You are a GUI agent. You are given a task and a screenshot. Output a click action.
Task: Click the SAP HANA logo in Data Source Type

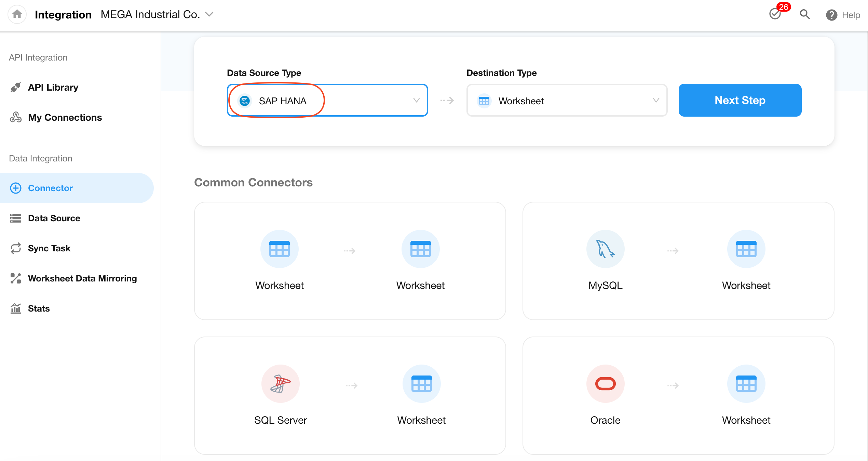coord(245,101)
